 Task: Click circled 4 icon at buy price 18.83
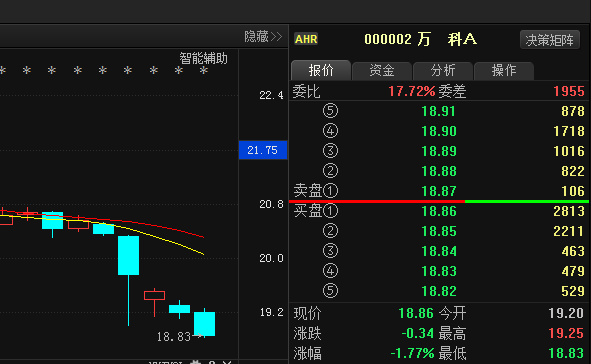331,271
